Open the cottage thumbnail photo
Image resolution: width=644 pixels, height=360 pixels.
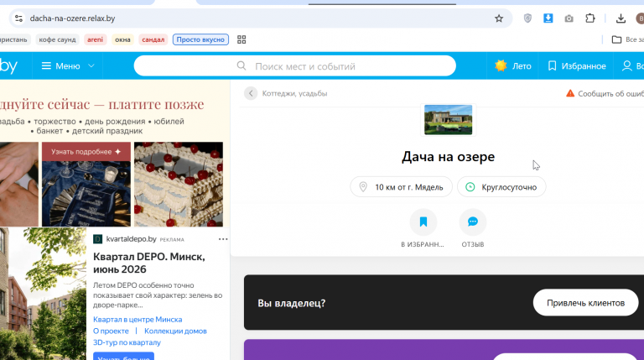[x=448, y=120]
